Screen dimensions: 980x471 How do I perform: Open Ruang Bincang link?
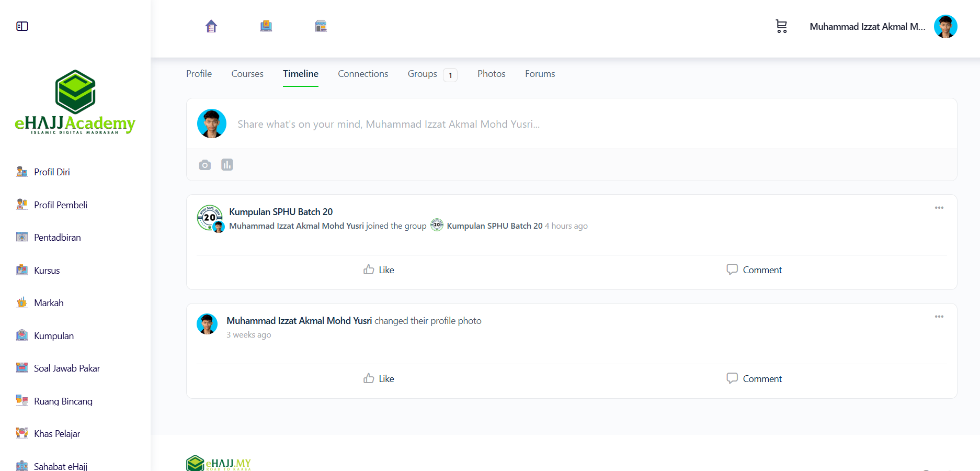(x=63, y=401)
